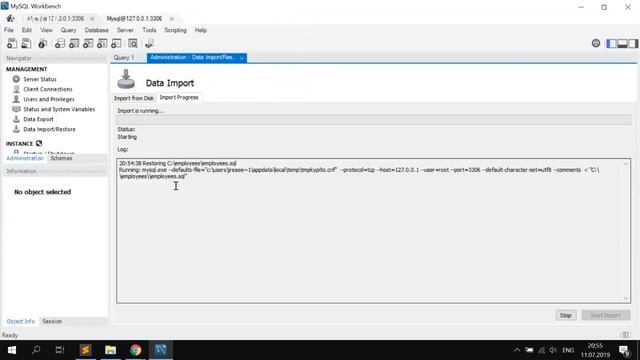Screen dimensions: 640x360
Task: Open Workbench preferences gear icon
Action: pyautogui.click(x=596, y=43)
